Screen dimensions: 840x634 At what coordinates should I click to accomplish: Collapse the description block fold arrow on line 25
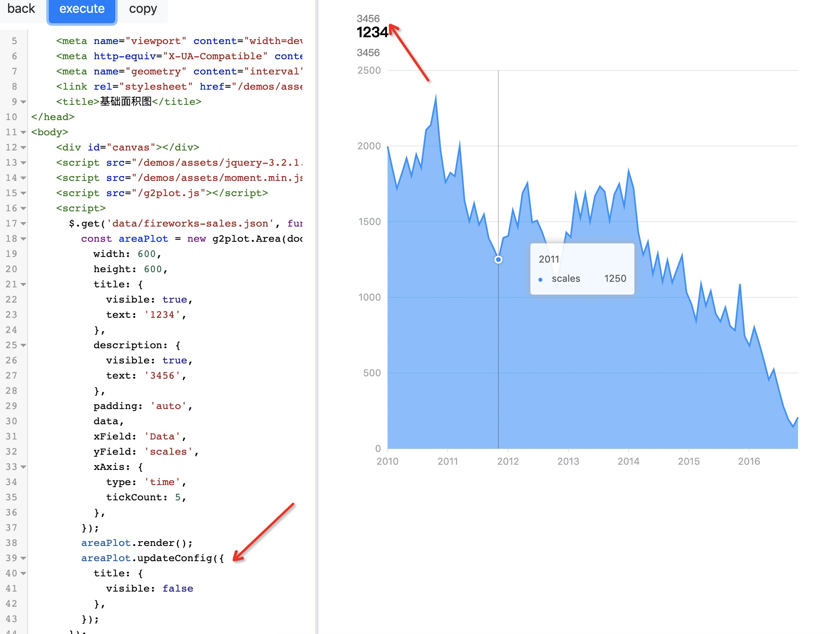[x=23, y=345]
